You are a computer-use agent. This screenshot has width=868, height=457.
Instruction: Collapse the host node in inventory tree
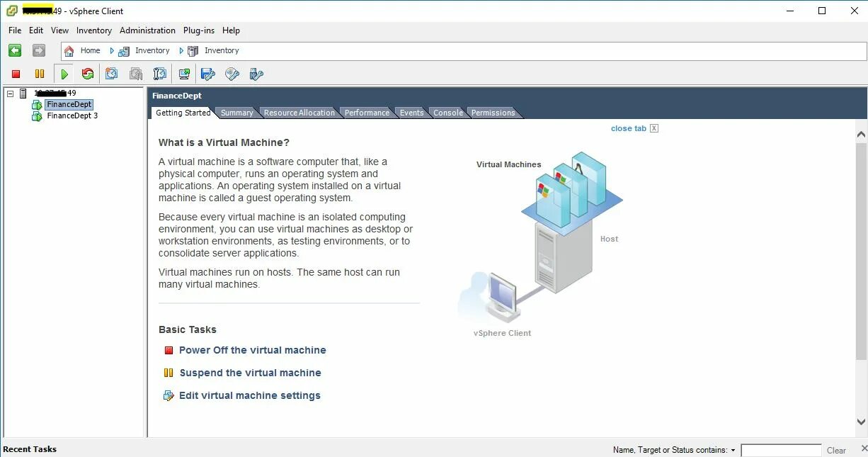click(x=10, y=94)
